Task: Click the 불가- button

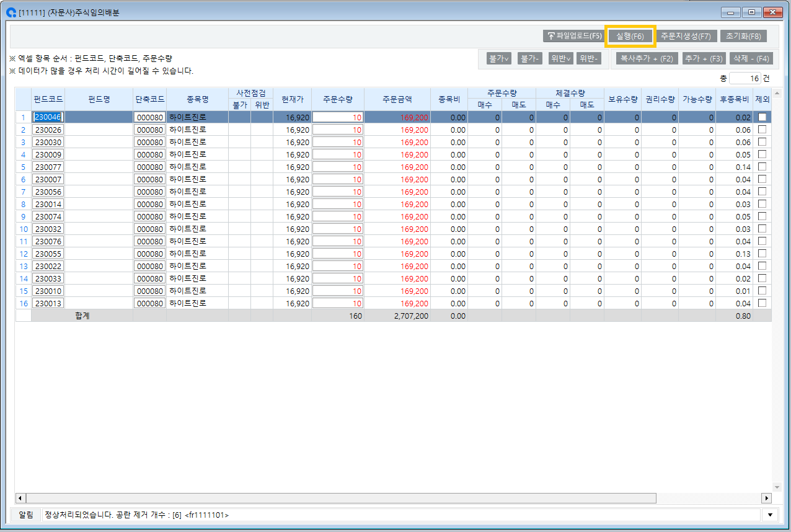Action: click(x=531, y=58)
